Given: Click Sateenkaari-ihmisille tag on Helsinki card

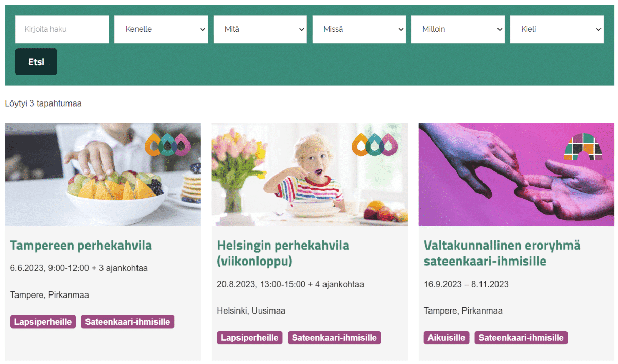Looking at the screenshot, I should (x=334, y=338).
